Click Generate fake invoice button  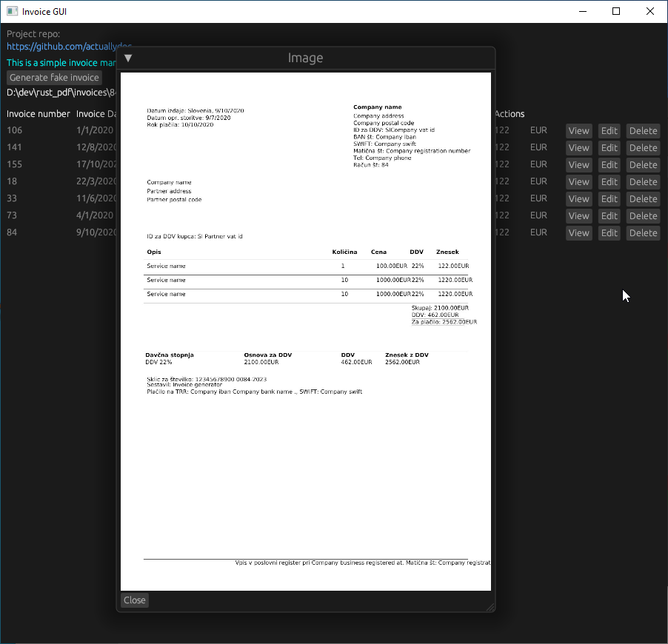[x=54, y=78]
